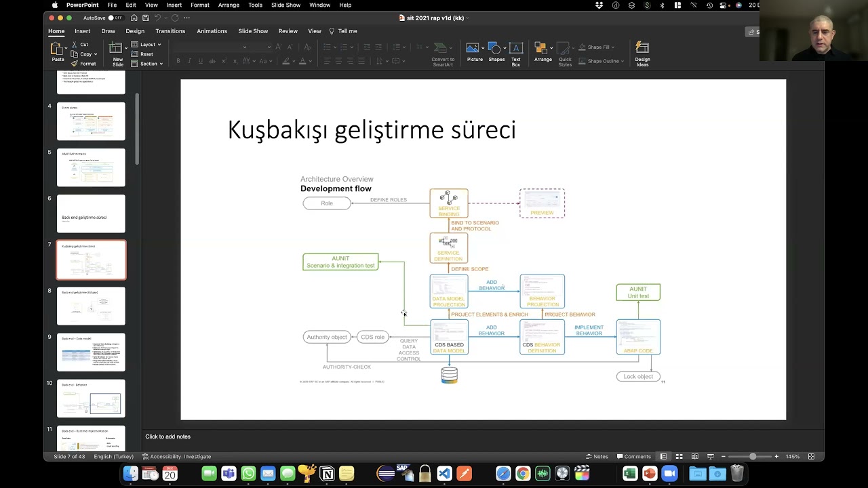Open WhatsApp from the Dock
The height and width of the screenshot is (488, 868).
pos(248,474)
